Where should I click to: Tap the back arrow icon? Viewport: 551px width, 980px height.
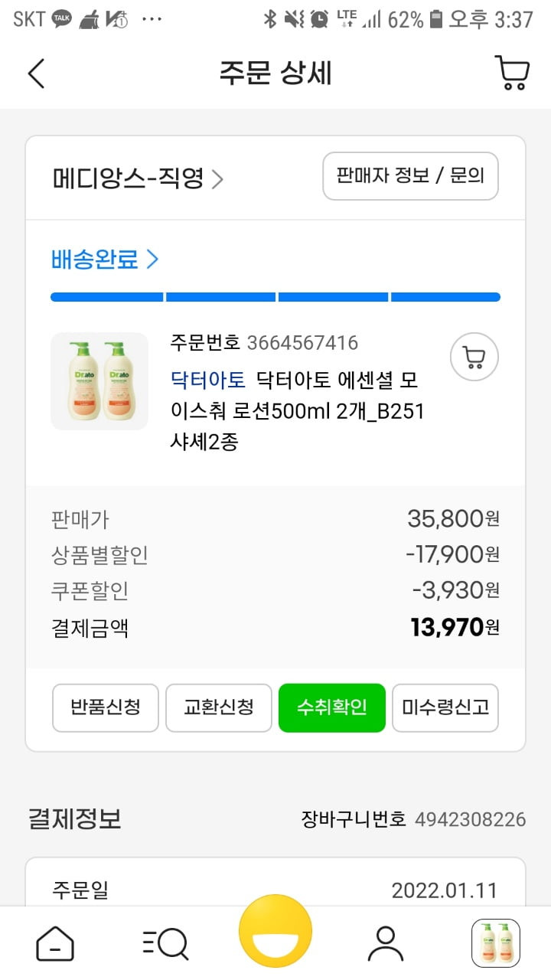point(36,73)
